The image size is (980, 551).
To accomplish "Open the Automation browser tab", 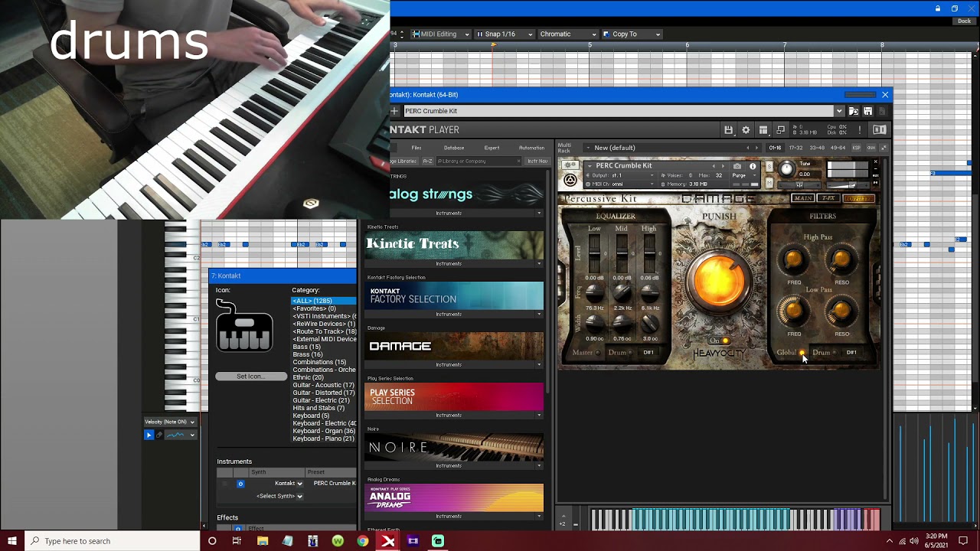I will 531,148.
